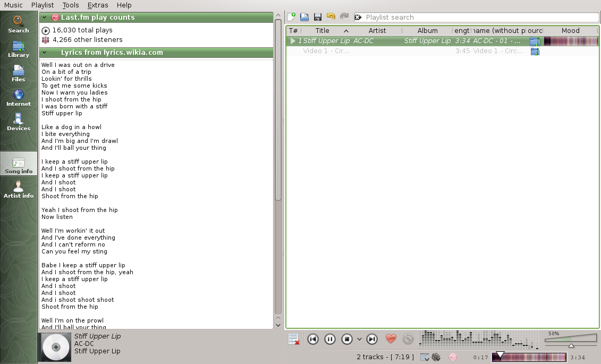Toggle Last.fm scrobbling
This screenshot has height=364, width=601.
(453, 357)
